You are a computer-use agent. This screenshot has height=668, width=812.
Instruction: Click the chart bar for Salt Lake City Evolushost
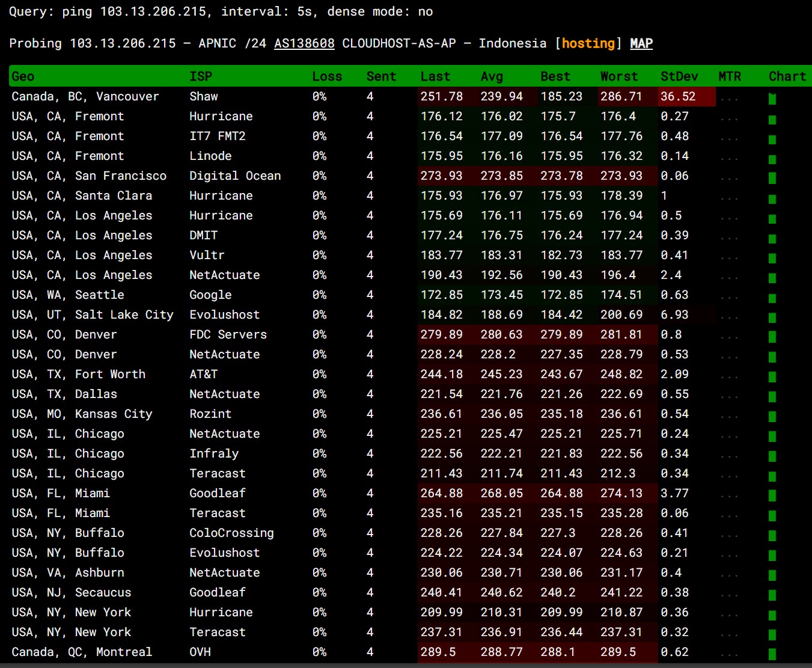point(772,317)
